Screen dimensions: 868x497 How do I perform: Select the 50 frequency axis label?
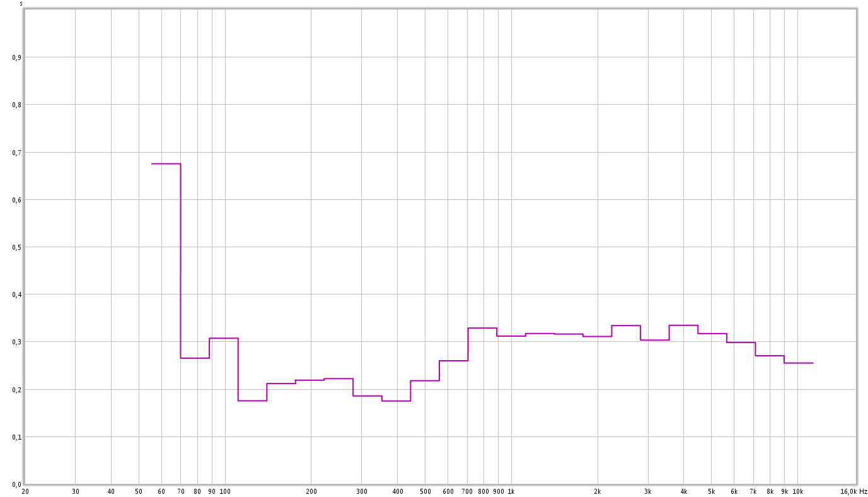point(139,491)
